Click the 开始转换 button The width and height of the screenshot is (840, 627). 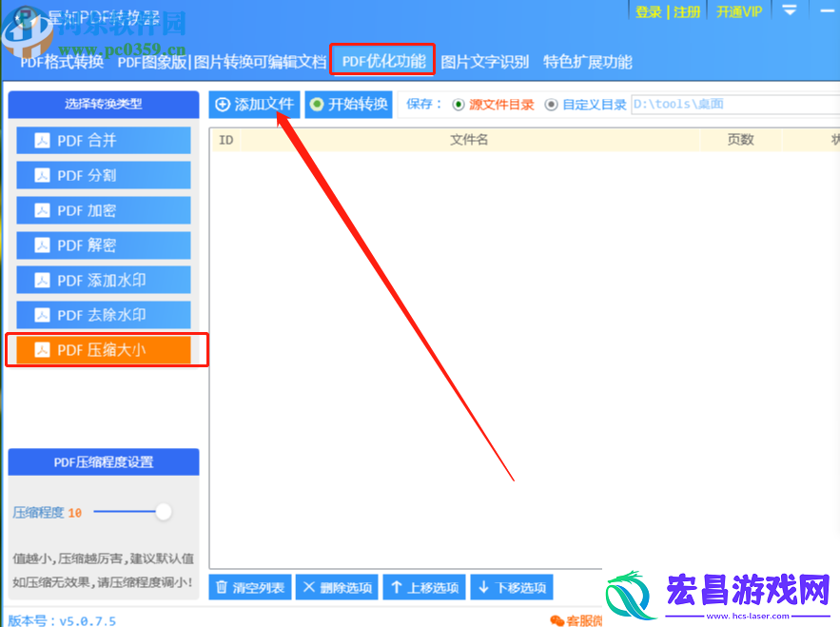[x=349, y=104]
